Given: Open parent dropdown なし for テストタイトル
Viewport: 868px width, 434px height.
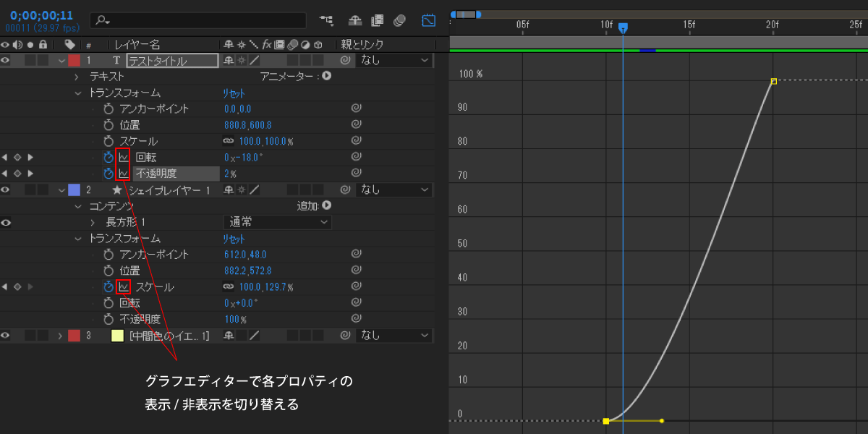Looking at the screenshot, I should (395, 61).
